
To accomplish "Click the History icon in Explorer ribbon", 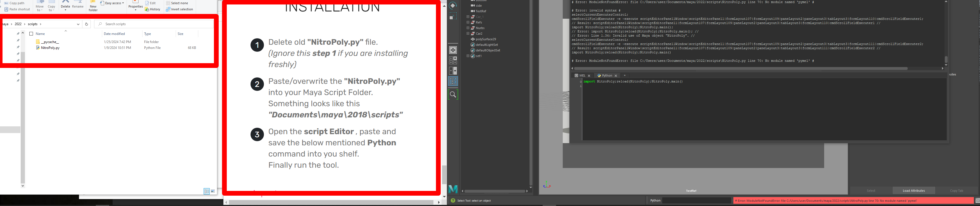I will [x=147, y=9].
